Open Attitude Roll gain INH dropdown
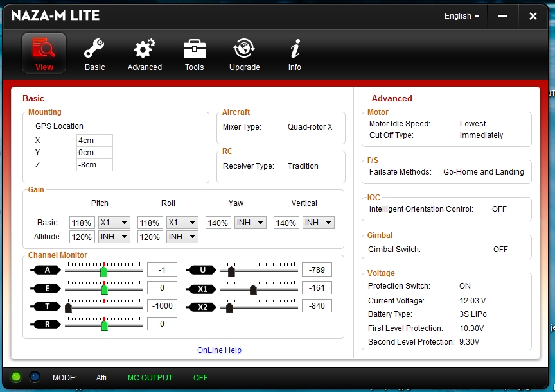Screen dimensions: 555x392 click(182, 237)
